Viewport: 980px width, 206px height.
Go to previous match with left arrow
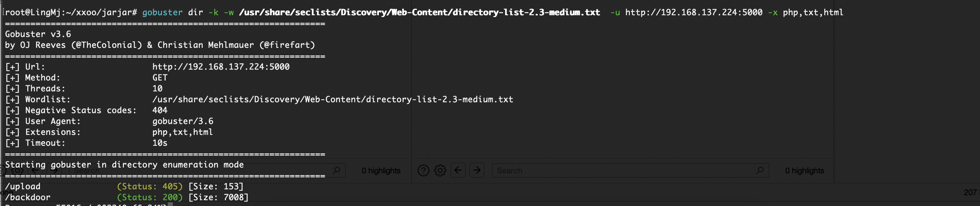coord(458,170)
